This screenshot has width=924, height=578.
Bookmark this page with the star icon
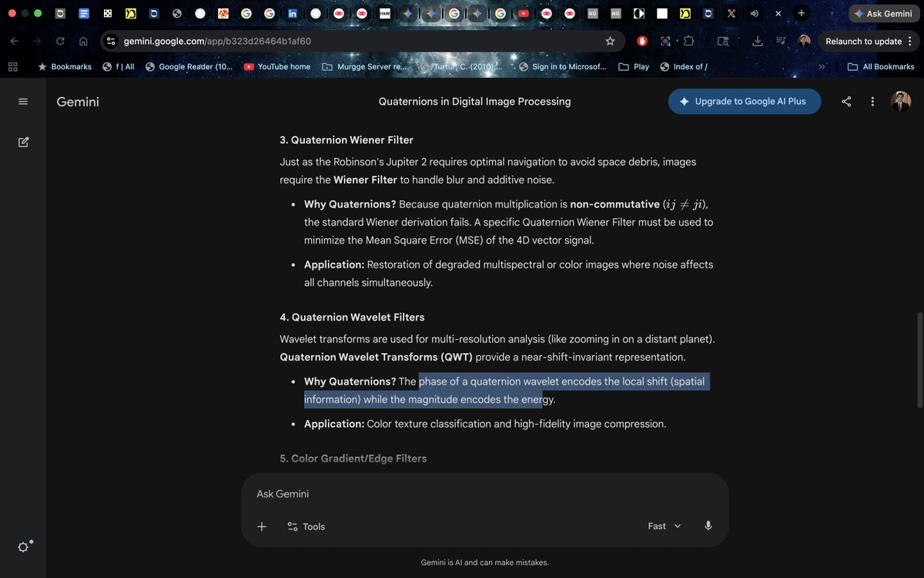610,42
